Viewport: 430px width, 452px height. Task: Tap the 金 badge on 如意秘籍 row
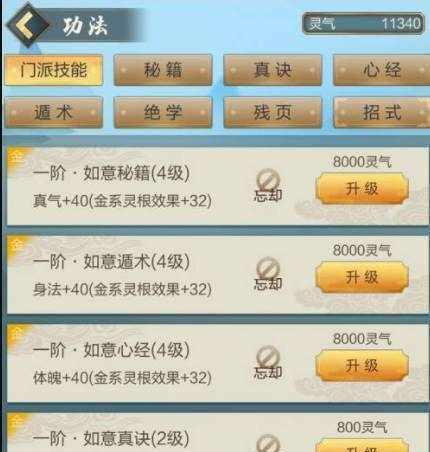pyautogui.click(x=16, y=158)
